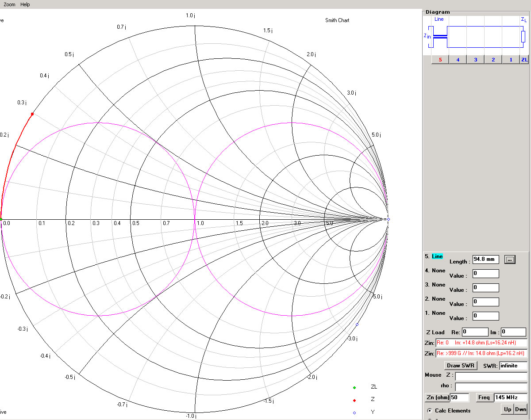
Task: Click the Line Length input field
Action: (485, 260)
